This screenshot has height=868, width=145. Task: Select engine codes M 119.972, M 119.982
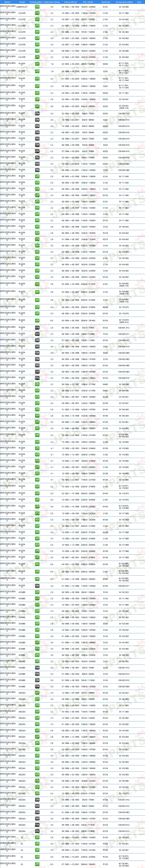click(x=124, y=858)
